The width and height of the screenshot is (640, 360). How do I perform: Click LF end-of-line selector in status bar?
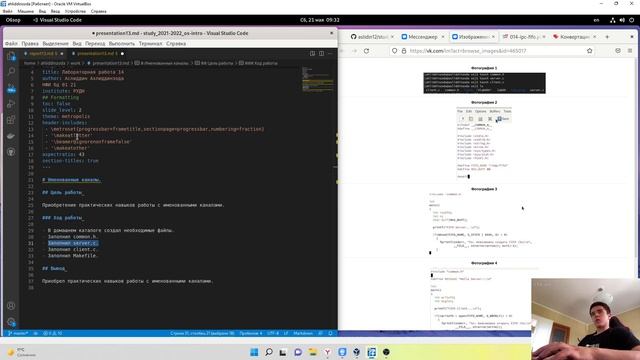(x=286, y=333)
